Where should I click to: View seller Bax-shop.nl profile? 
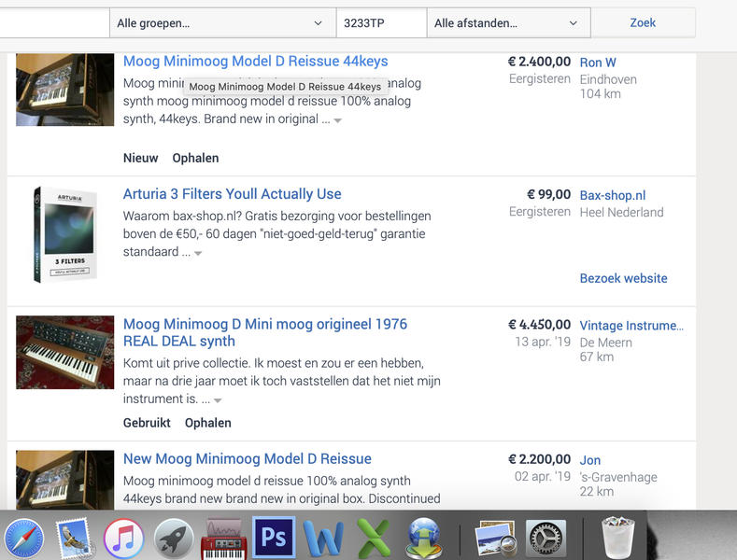613,195
